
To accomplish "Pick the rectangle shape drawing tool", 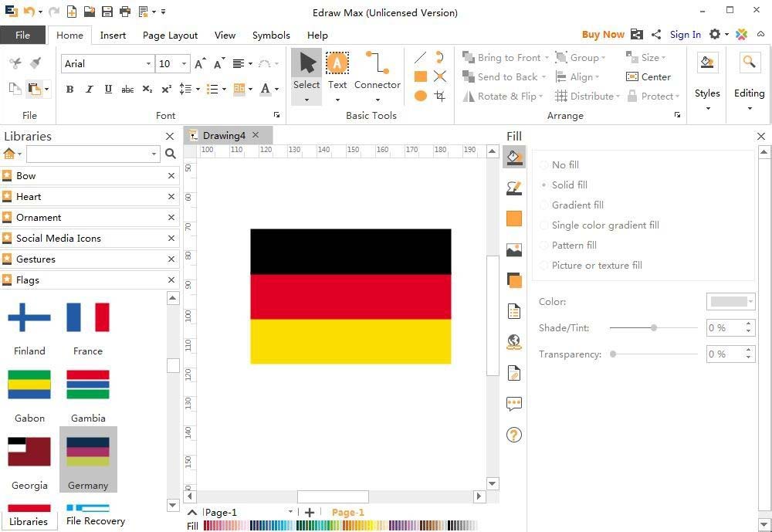I will click(421, 76).
